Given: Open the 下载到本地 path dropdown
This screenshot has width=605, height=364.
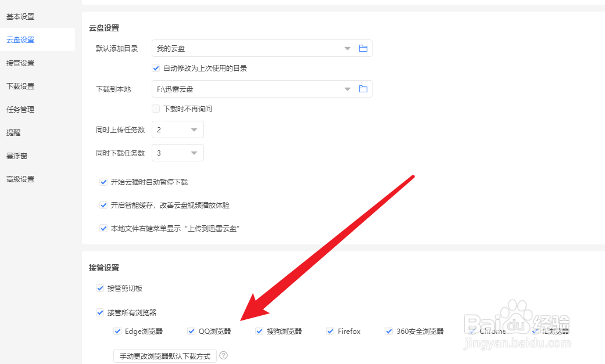Looking at the screenshot, I should click(347, 88).
